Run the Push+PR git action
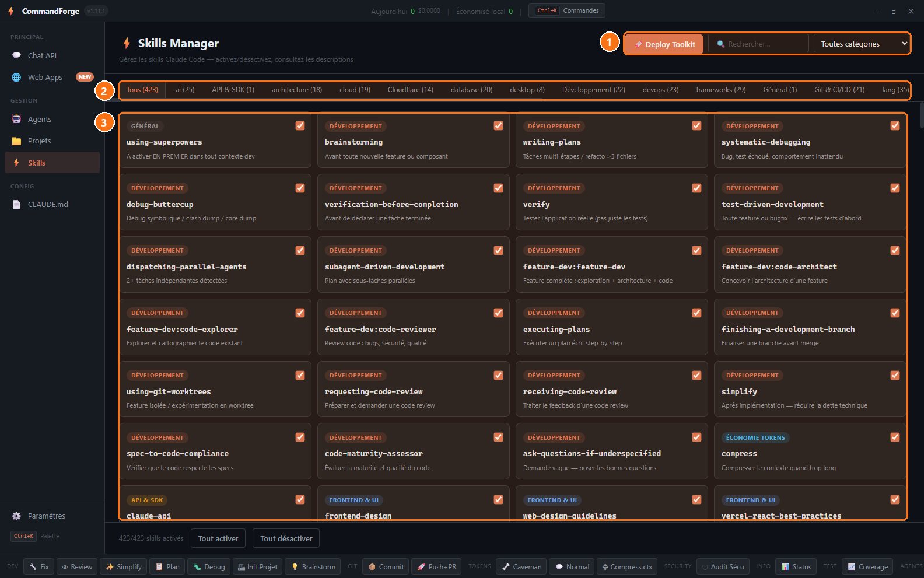This screenshot has width=924, height=578. (436, 566)
